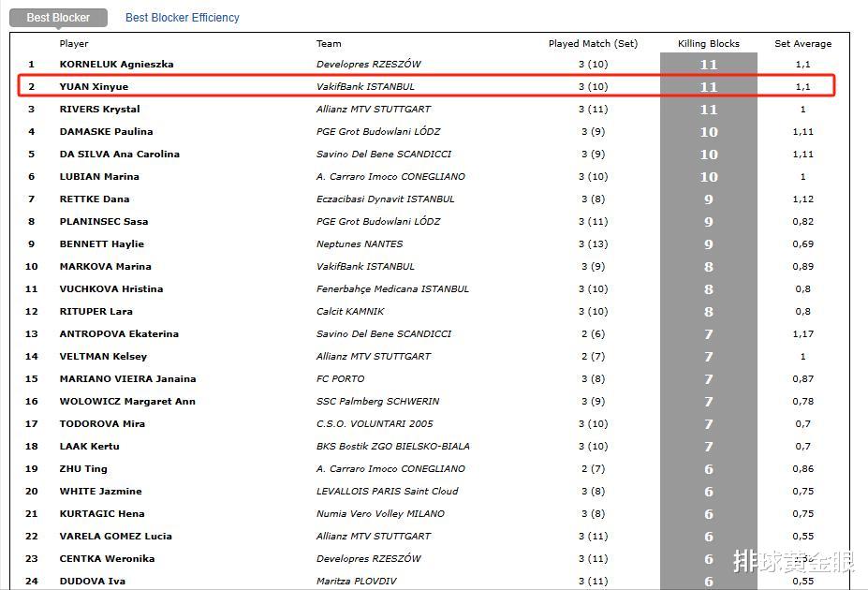Click team FC PORTO
Viewport: 868px width, 590px height.
pyautogui.click(x=340, y=379)
